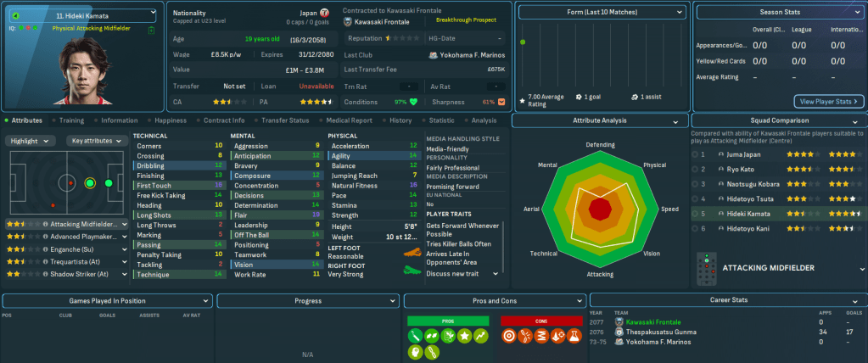The image size is (868, 363).
Task: Click the red target icon under Cons
Action: click(x=509, y=336)
